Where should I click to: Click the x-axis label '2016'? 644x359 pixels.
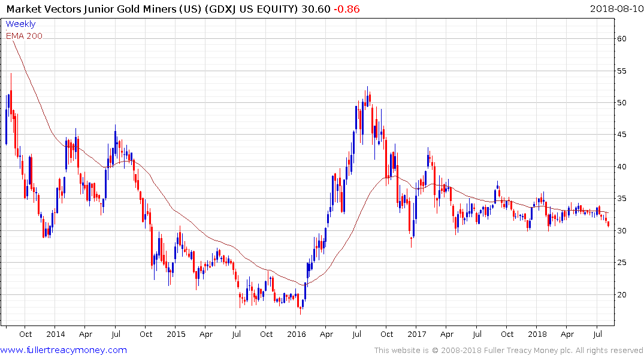click(297, 334)
